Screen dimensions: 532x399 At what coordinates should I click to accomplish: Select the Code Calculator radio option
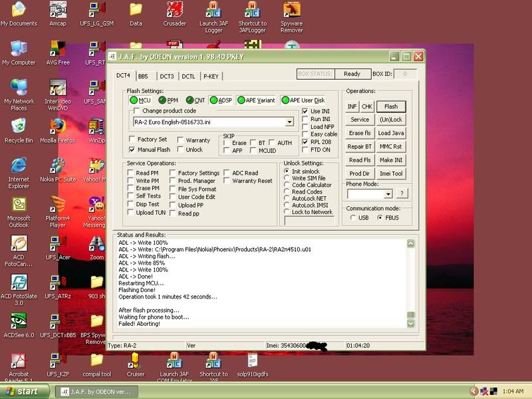pyautogui.click(x=287, y=185)
